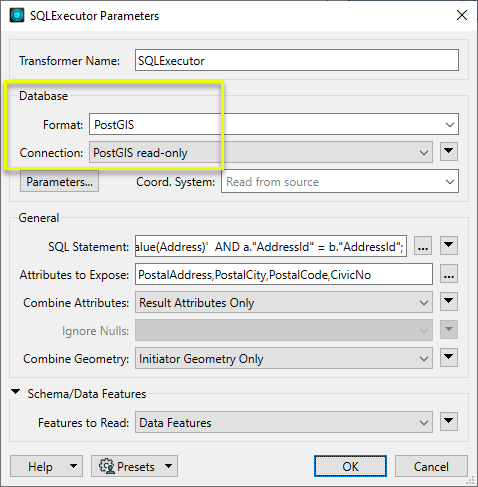Open the Help button arrow menu
The width and height of the screenshot is (478, 487).
click(74, 466)
